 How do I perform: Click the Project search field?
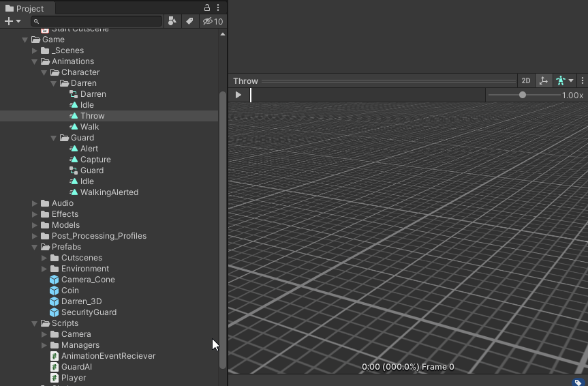(96, 21)
